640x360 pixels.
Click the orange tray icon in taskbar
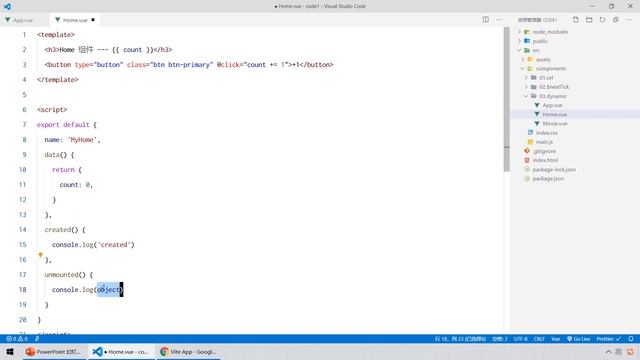click(x=631, y=351)
